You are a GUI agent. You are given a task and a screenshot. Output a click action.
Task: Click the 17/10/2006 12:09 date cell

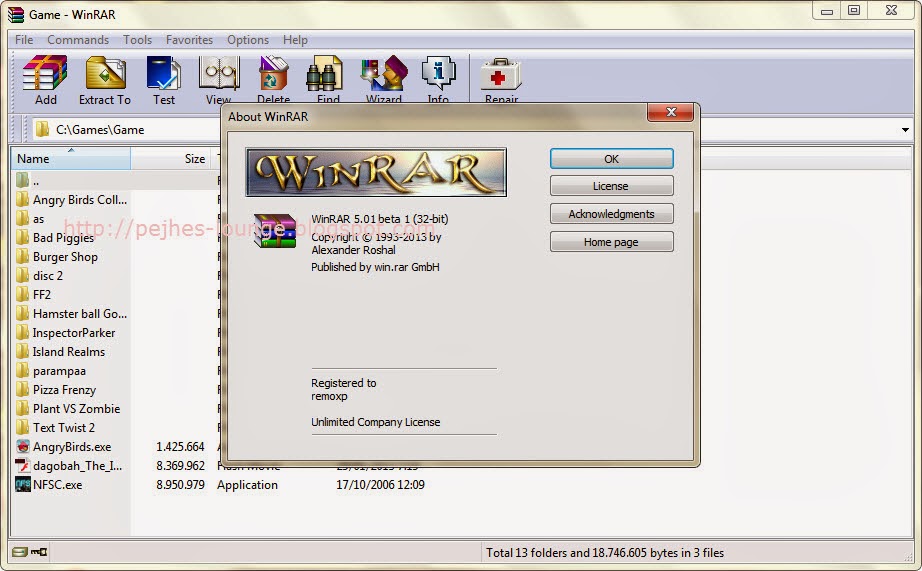380,485
